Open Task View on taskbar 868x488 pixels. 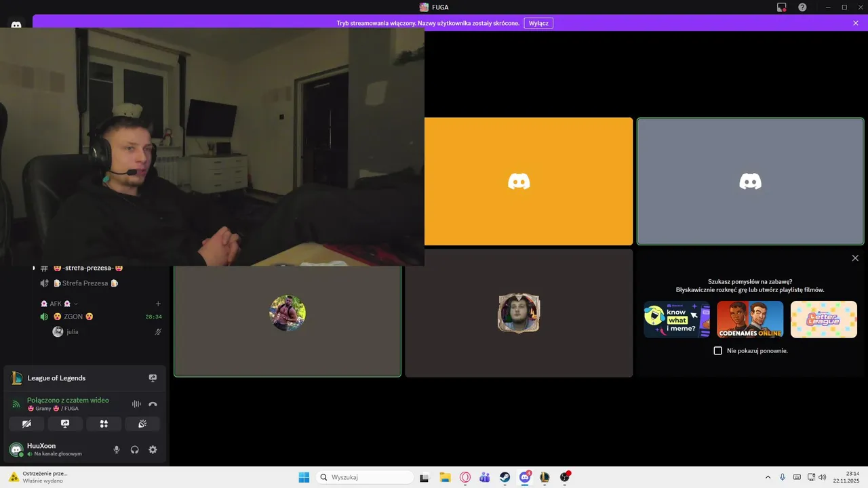tap(425, 477)
